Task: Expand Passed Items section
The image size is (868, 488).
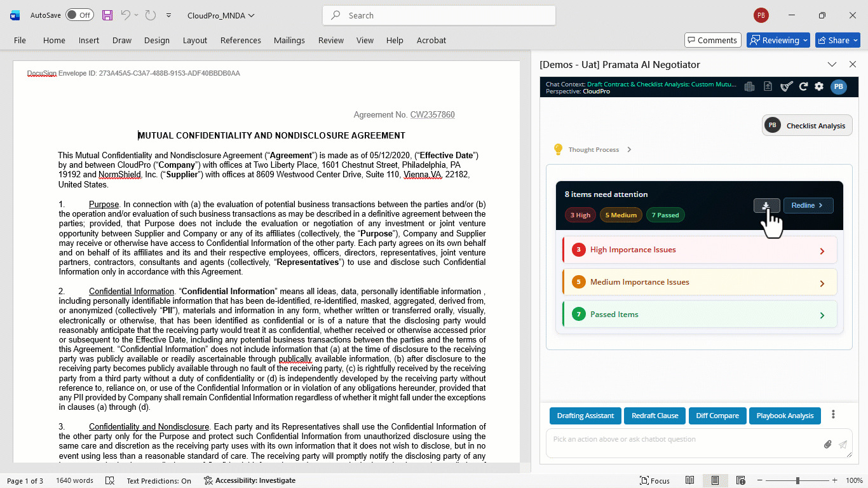Action: tap(700, 315)
